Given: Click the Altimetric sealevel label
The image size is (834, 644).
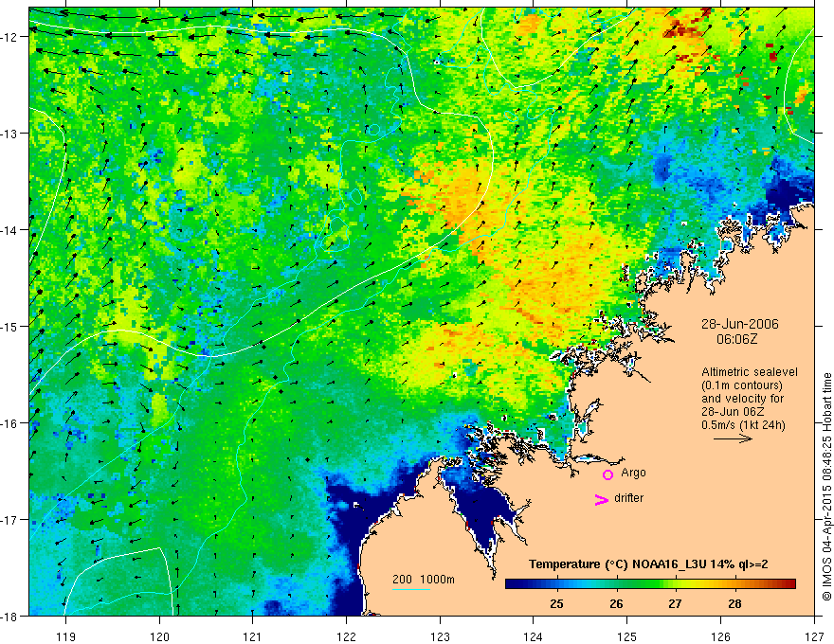Looking at the screenshot, I should click(750, 372).
